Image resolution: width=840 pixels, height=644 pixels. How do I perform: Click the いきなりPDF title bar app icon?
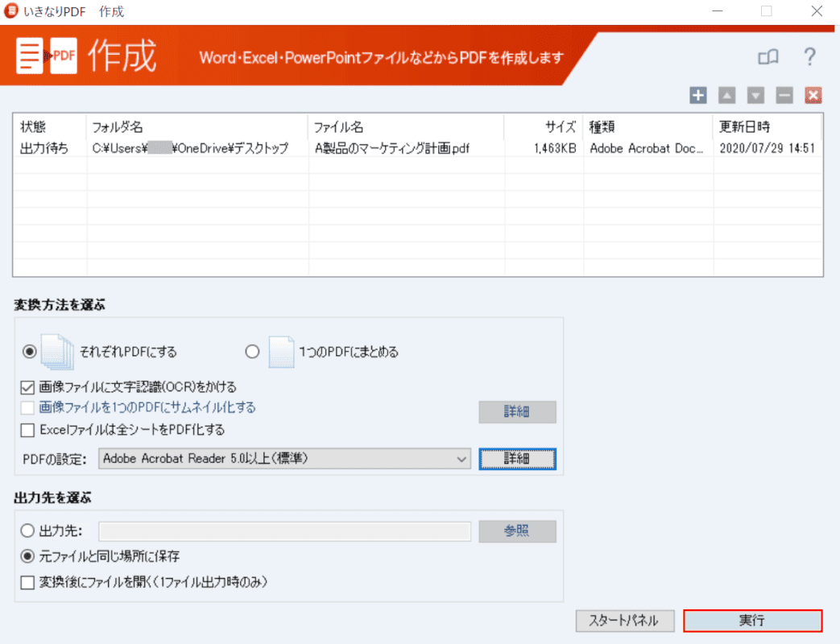click(10, 10)
